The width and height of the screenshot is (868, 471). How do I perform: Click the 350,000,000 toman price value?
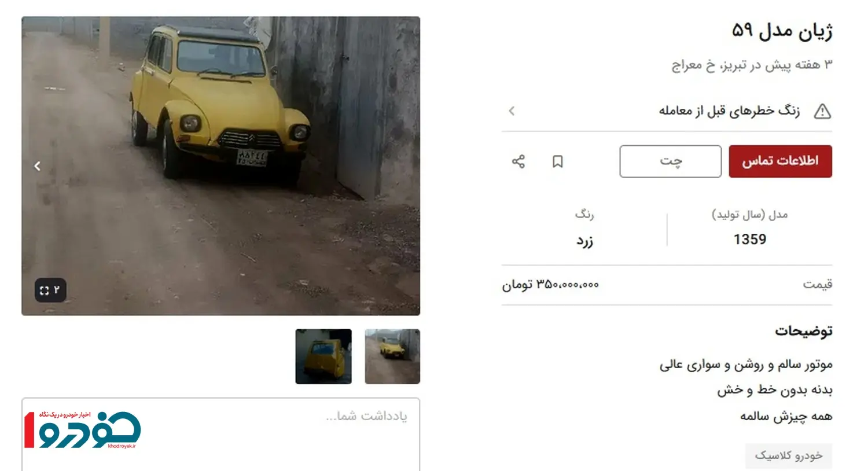(x=550, y=285)
